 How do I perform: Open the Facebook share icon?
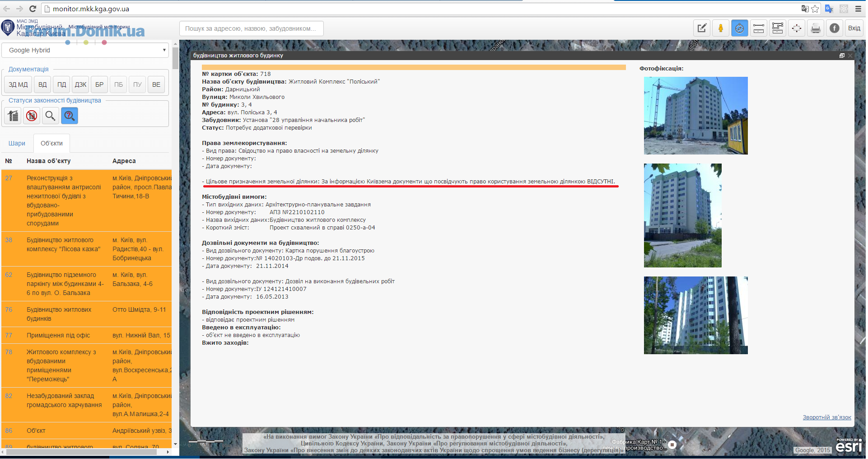[x=835, y=28]
